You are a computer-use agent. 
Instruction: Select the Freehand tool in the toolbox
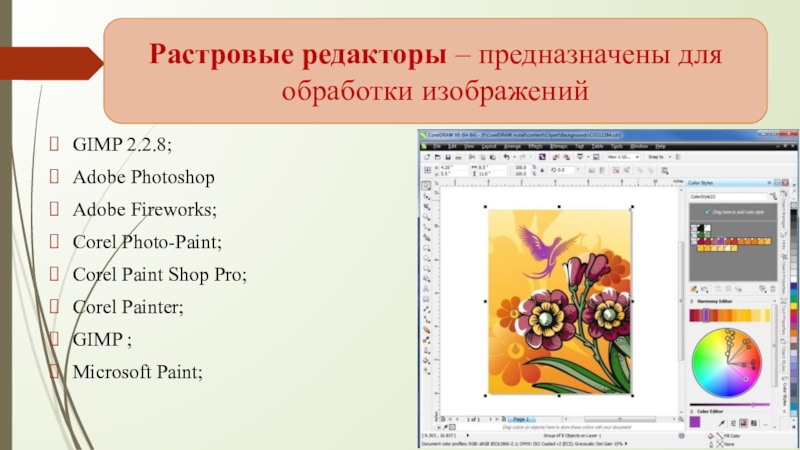tap(426, 228)
